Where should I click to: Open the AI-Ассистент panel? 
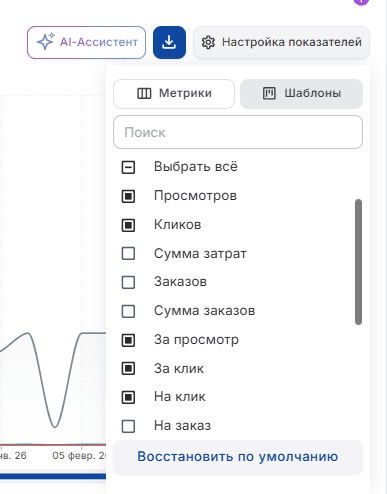tap(86, 42)
